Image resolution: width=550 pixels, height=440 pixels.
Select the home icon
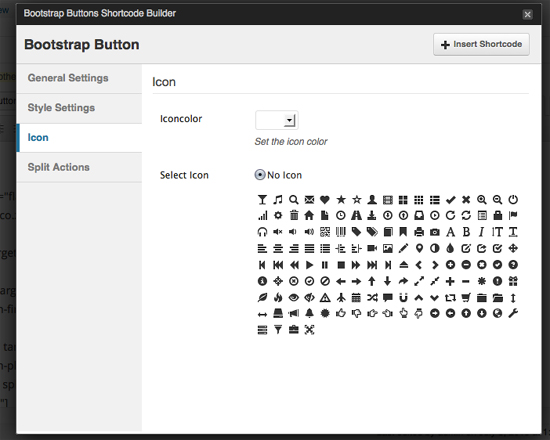pos(309,215)
